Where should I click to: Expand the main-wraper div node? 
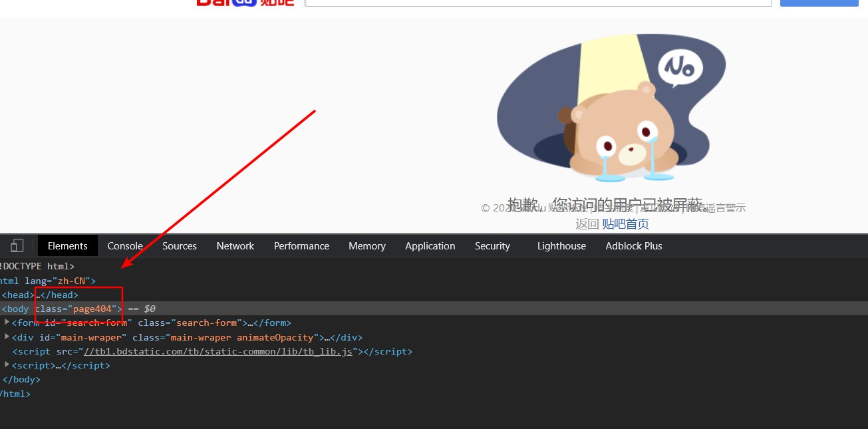point(7,337)
